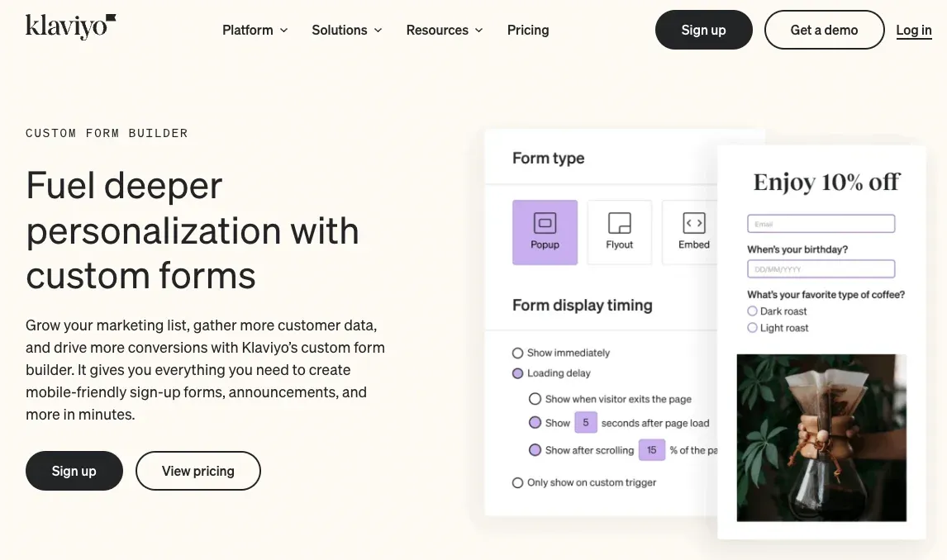Image resolution: width=947 pixels, height=560 pixels.
Task: Expand the Solutions menu chevron
Action: tap(378, 31)
